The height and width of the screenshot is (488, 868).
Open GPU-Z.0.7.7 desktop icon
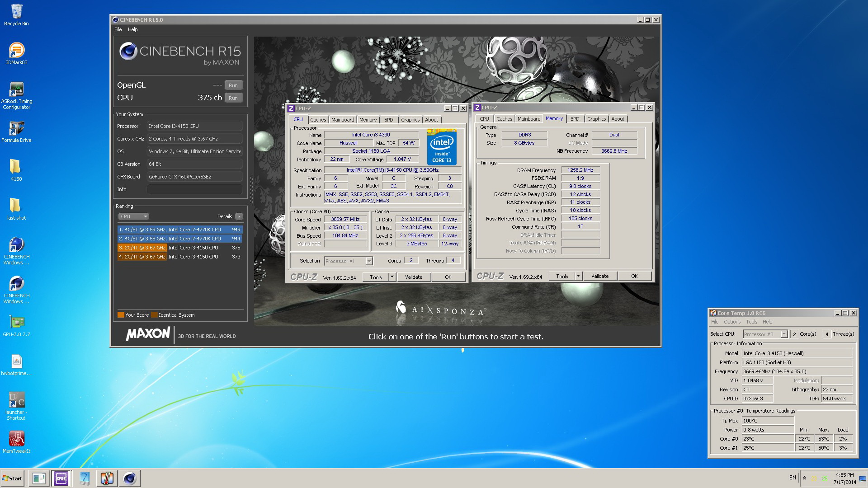pyautogui.click(x=16, y=326)
